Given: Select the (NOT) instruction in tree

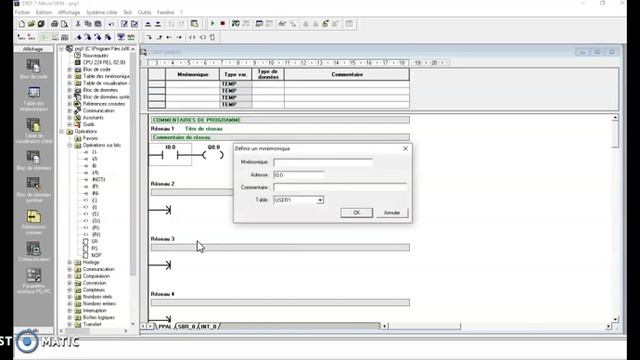Looking at the screenshot, I should pyautogui.click(x=98, y=180).
